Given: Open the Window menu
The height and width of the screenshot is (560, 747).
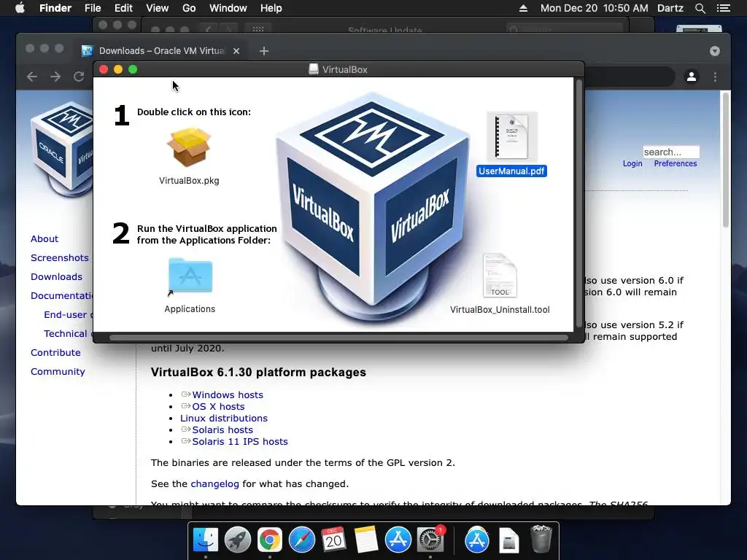Looking at the screenshot, I should pos(228,8).
